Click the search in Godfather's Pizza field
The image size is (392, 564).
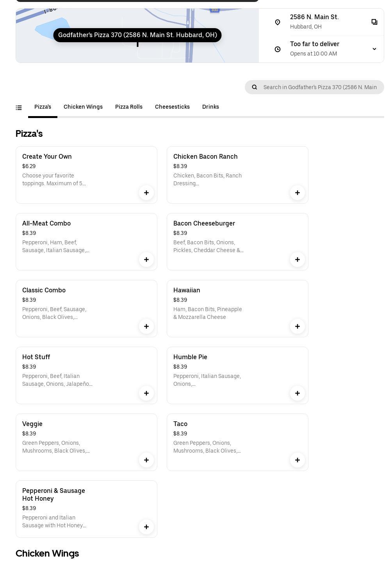[320, 87]
